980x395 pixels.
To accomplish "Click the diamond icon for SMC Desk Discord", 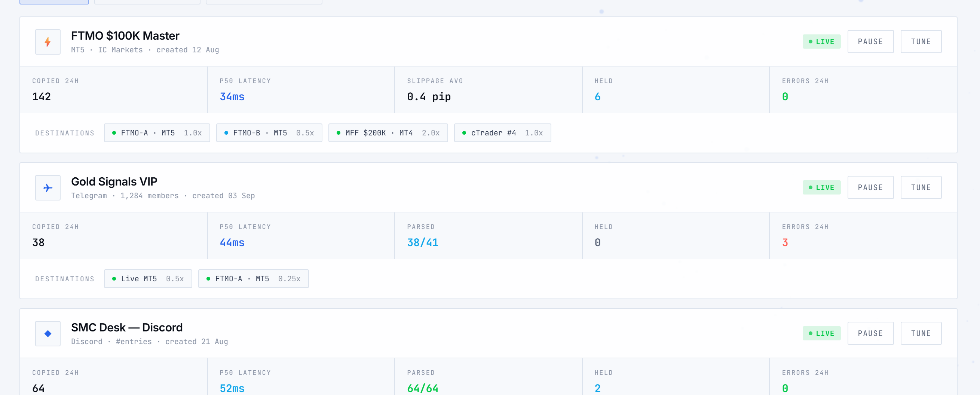I will coord(48,333).
